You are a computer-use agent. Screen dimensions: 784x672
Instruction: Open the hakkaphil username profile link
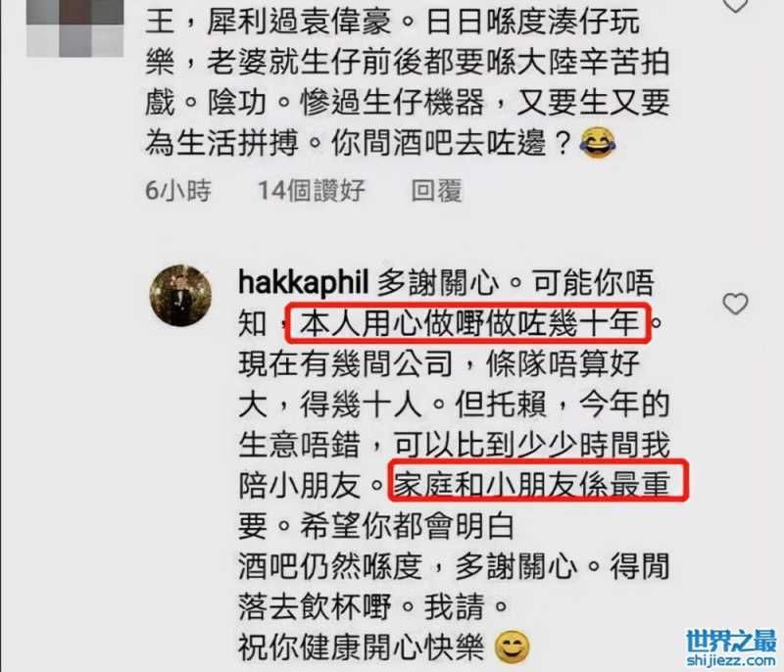[303, 283]
